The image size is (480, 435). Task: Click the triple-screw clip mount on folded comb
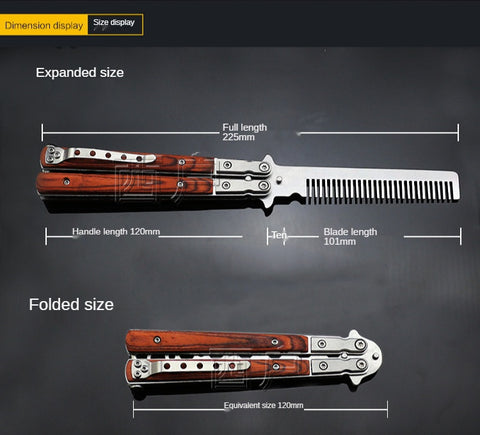(141, 368)
